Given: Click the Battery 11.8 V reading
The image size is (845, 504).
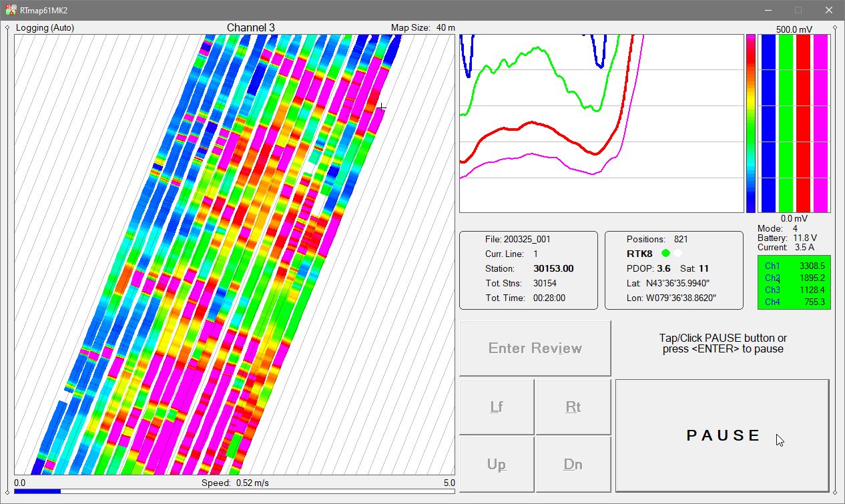Looking at the screenshot, I should point(788,238).
